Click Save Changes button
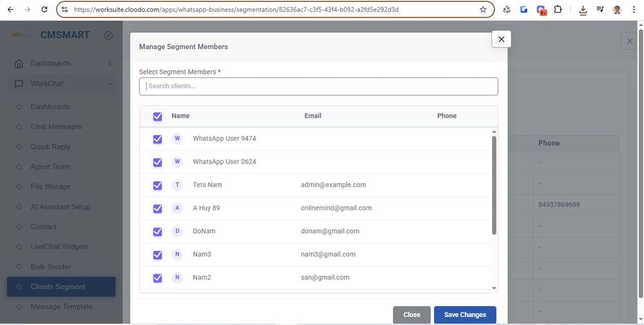 pyautogui.click(x=464, y=315)
